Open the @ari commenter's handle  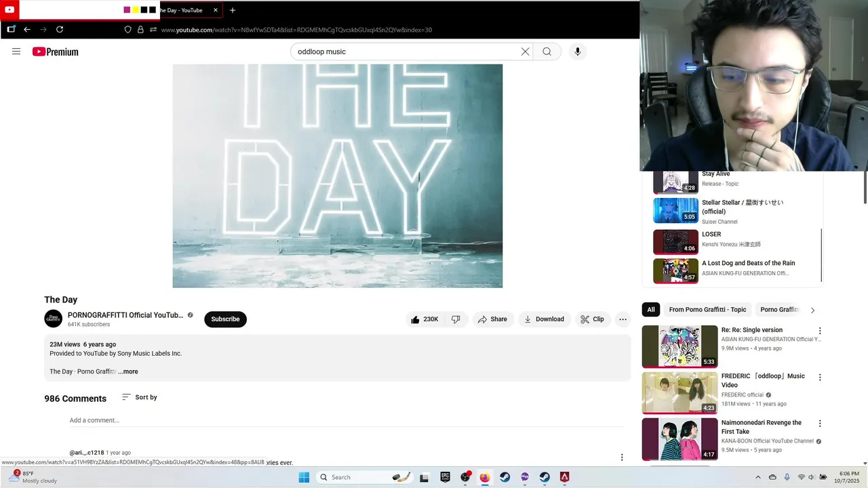click(x=87, y=453)
